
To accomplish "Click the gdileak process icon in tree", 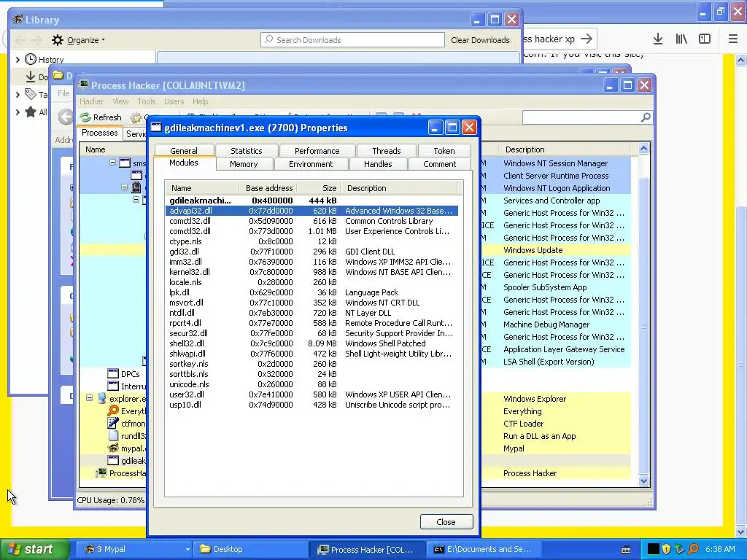I will 113,461.
